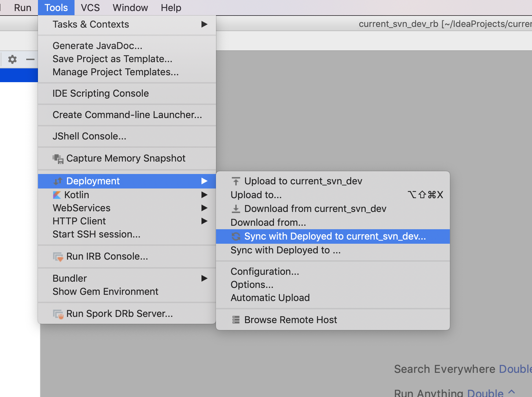
Task: Choose Create Command-line Launcher...
Action: pos(127,115)
